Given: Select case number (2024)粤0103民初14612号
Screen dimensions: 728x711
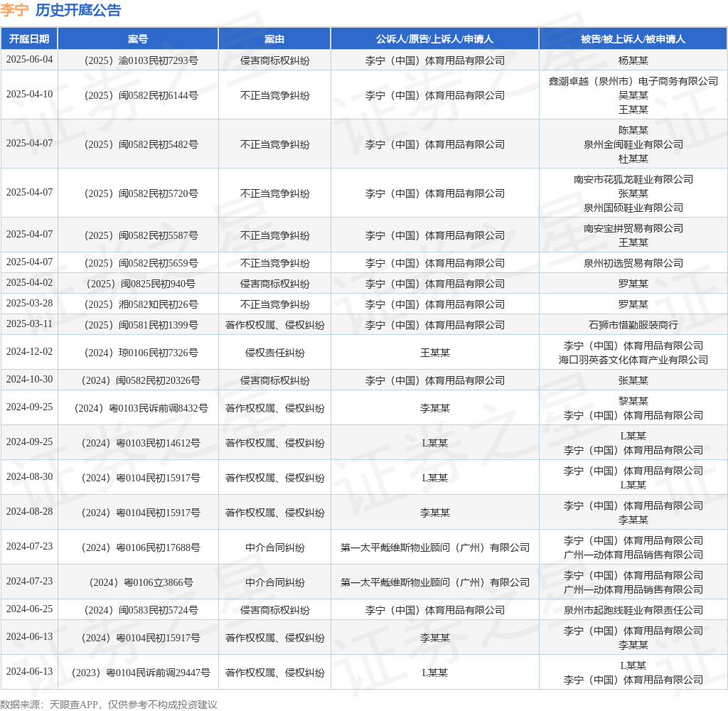Looking at the screenshot, I should tap(141, 443).
